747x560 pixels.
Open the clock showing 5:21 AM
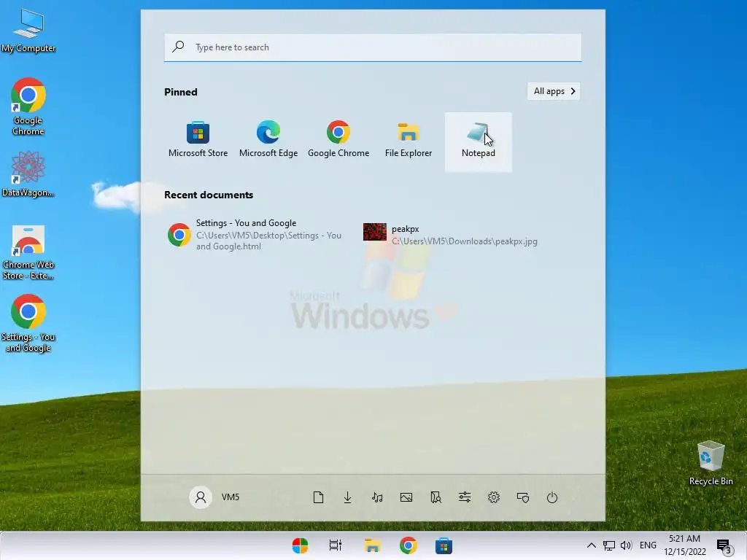click(x=684, y=545)
